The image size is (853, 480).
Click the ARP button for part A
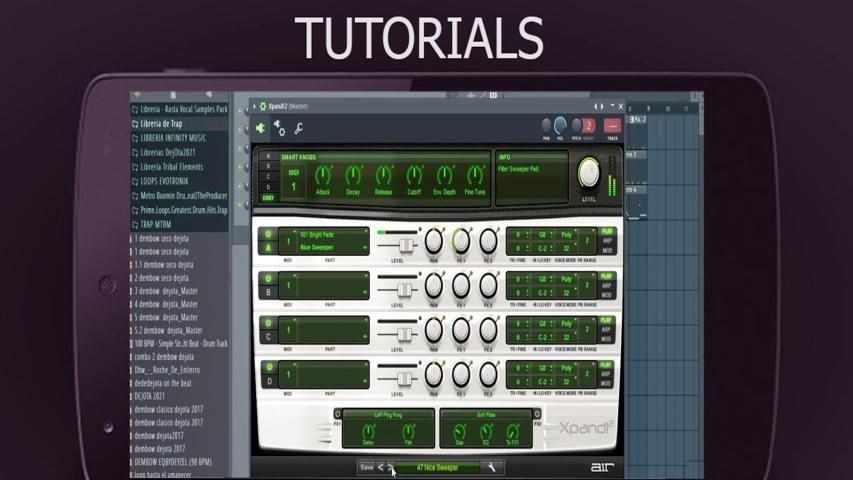607,241
